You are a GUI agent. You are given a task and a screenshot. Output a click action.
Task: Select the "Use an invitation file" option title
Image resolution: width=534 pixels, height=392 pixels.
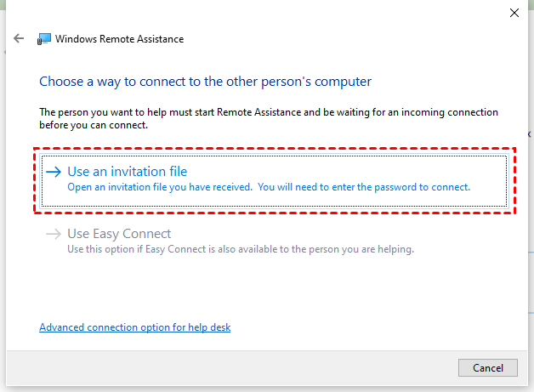pos(127,172)
